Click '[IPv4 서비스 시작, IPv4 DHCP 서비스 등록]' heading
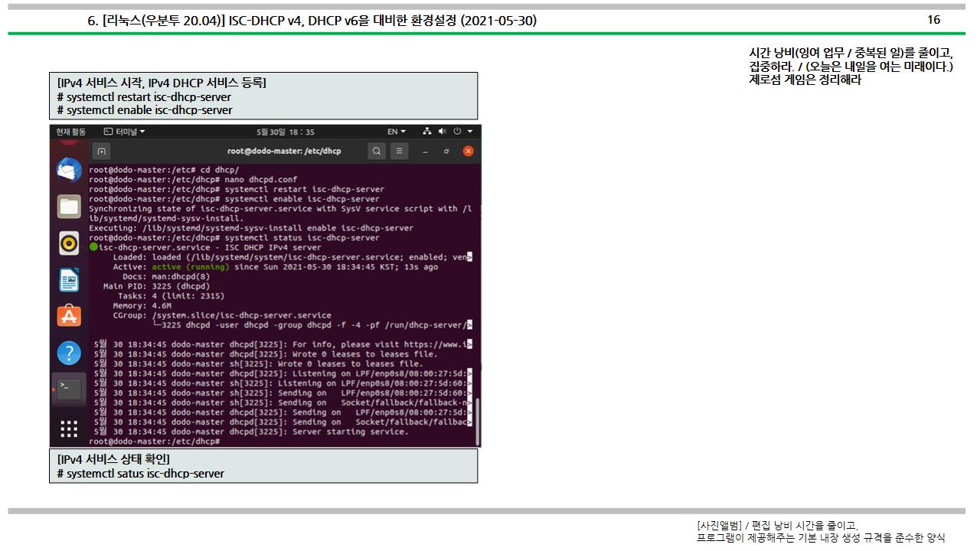The height and width of the screenshot is (551, 980). (x=162, y=83)
